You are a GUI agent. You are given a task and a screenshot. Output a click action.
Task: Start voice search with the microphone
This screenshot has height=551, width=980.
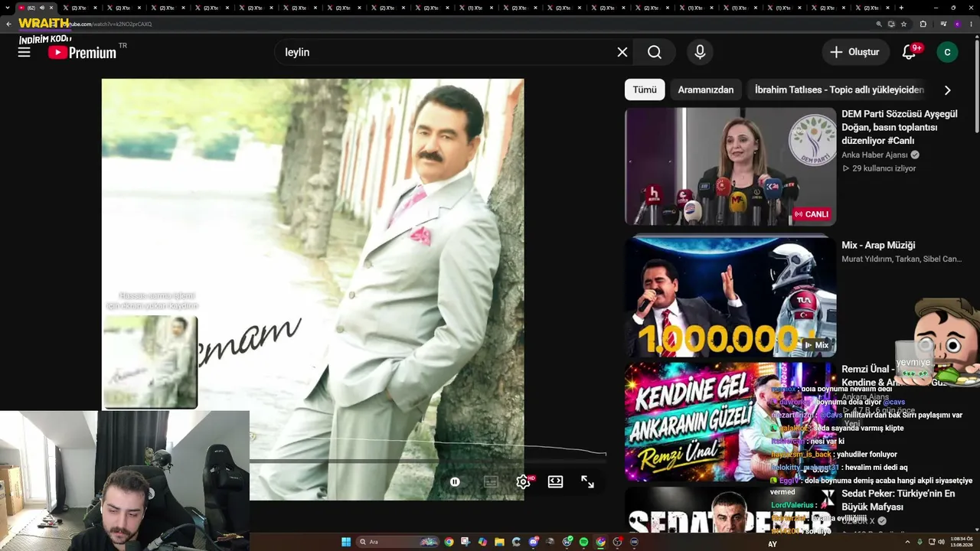(700, 52)
